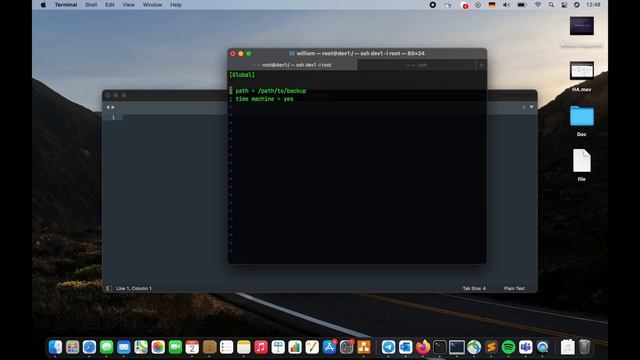Open Safari from the Dock
Viewport: 640px width, 360px height.
pos(89,347)
